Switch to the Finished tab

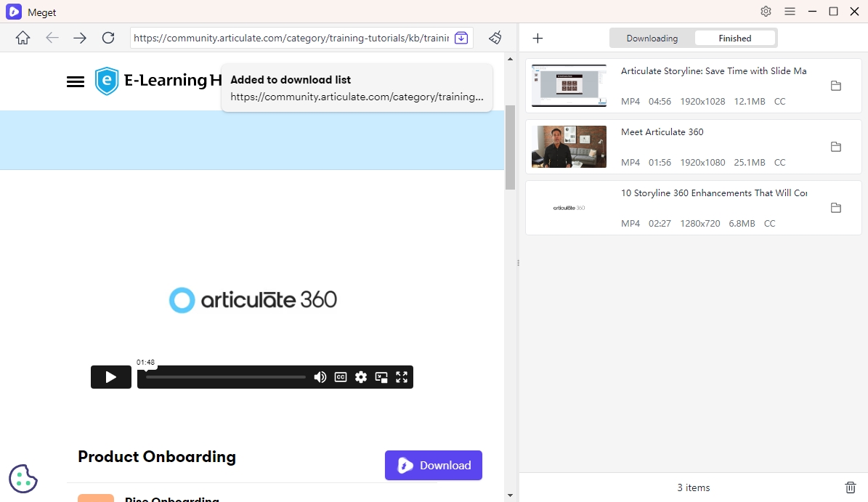[x=735, y=39]
